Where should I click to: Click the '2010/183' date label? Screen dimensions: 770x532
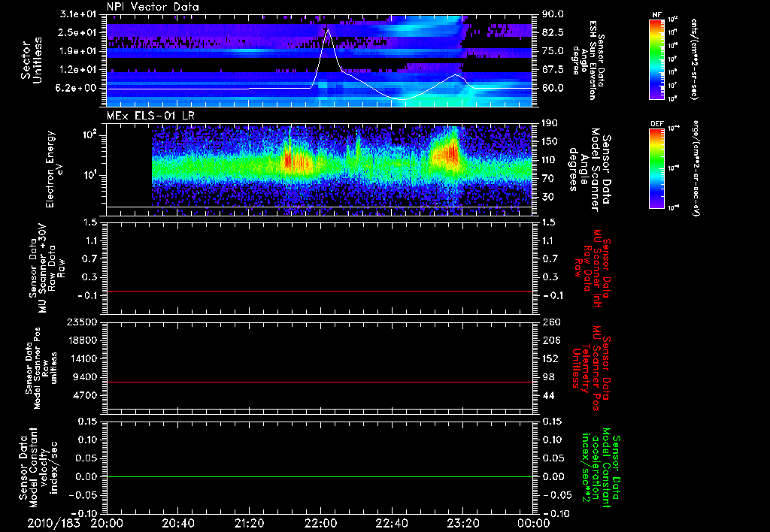click(x=53, y=523)
